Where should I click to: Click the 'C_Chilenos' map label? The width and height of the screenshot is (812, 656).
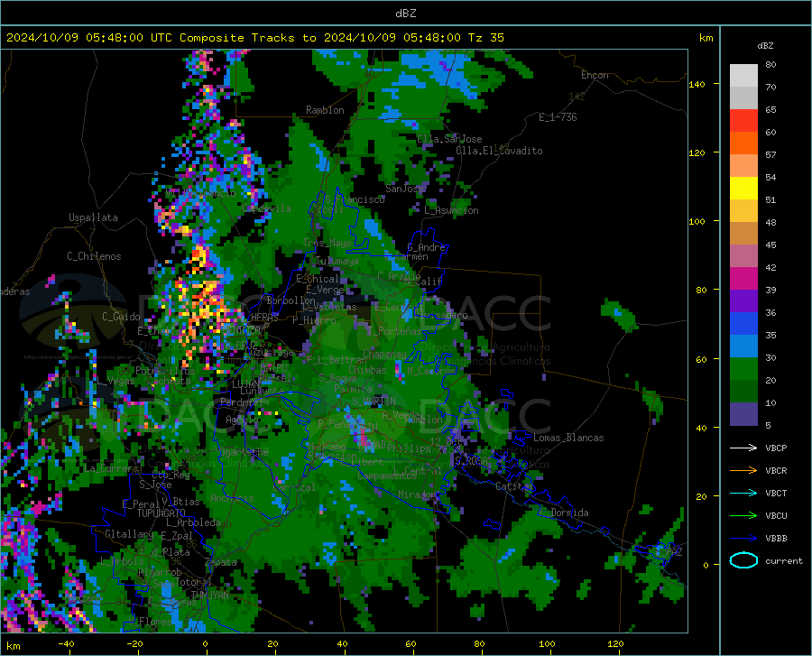(94, 256)
